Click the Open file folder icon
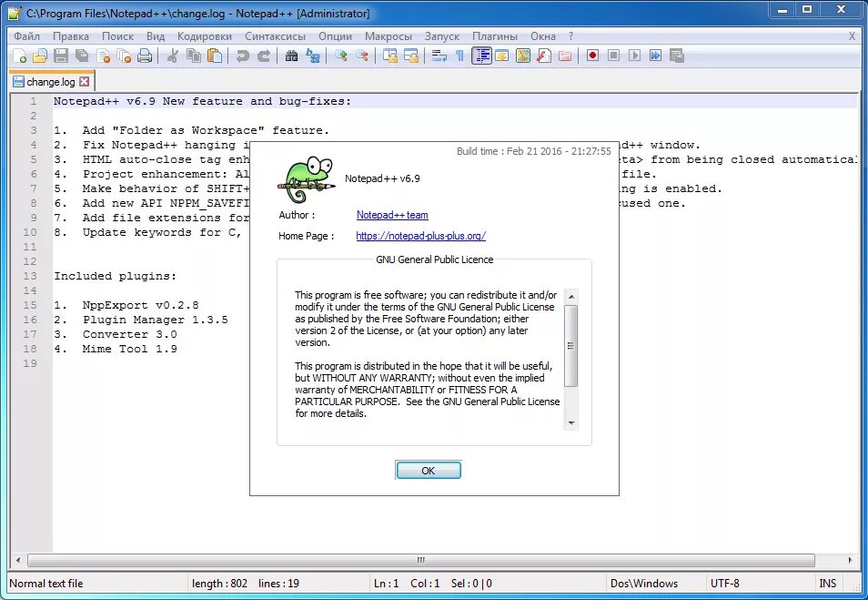This screenshot has width=868, height=600. [x=40, y=56]
